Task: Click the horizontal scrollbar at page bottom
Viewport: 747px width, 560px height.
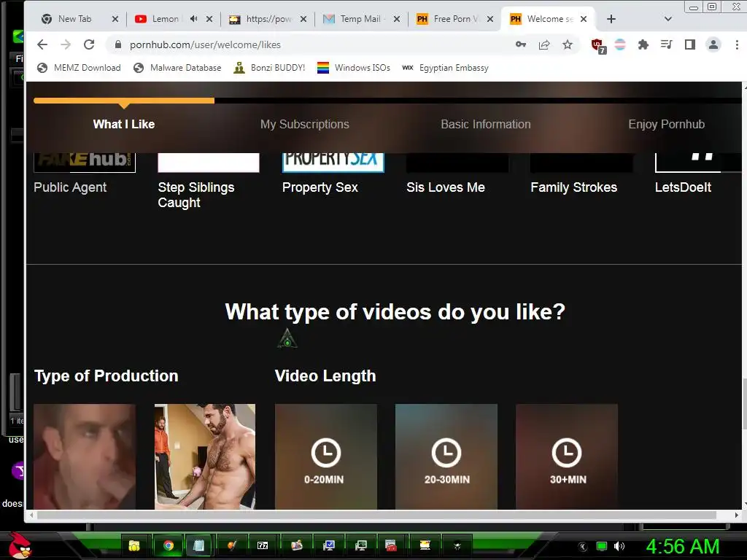Action: pos(376,516)
